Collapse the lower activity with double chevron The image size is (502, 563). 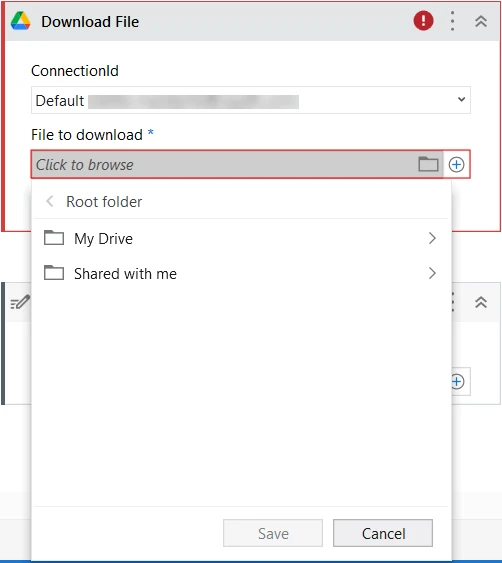pyautogui.click(x=481, y=302)
